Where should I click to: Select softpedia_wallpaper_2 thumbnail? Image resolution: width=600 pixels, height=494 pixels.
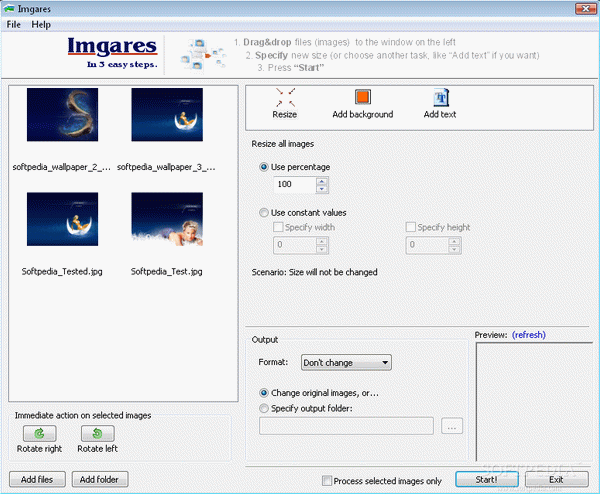pos(62,115)
